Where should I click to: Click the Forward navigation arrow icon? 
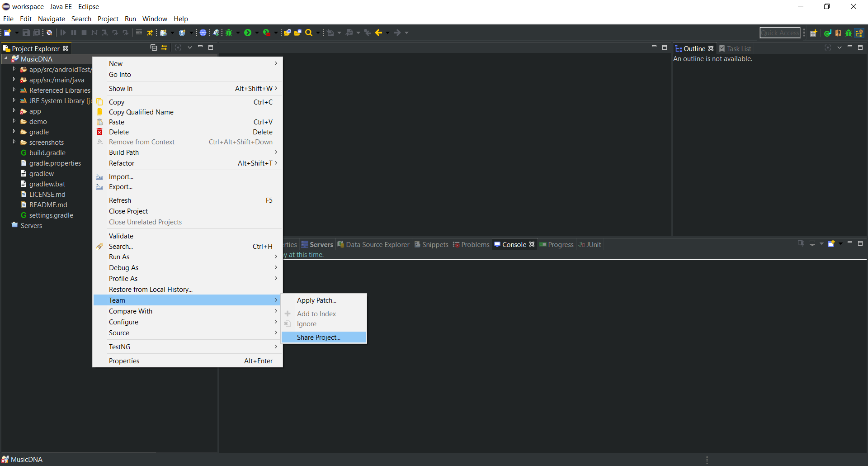pyautogui.click(x=397, y=33)
